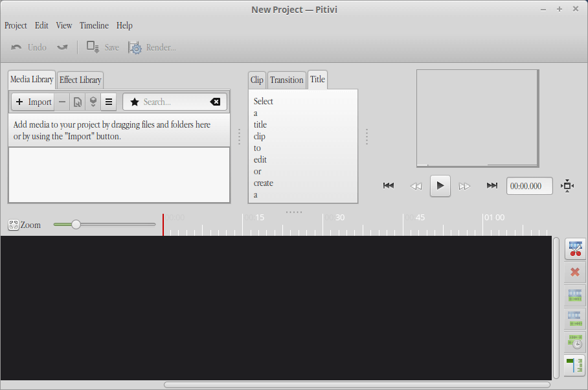Switch to the Effect Library tab

click(x=80, y=80)
